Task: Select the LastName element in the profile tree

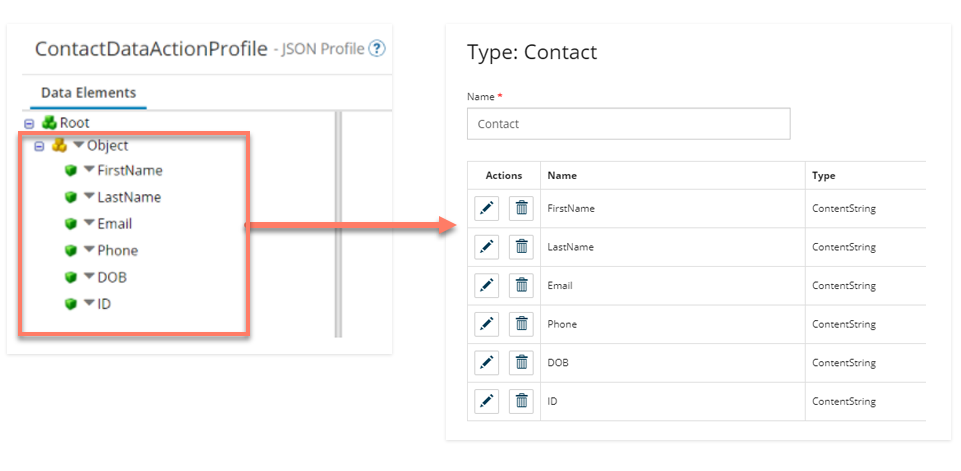Action: point(129,197)
